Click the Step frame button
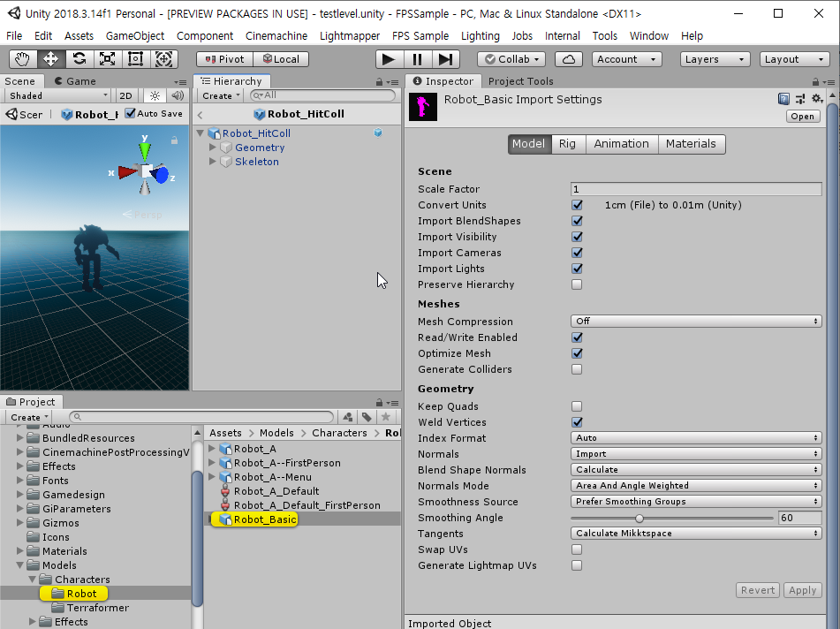This screenshot has height=629, width=840. [x=446, y=59]
